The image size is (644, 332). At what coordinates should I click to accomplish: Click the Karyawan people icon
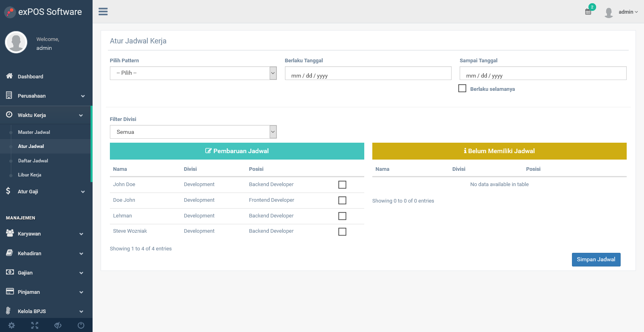[x=10, y=233]
